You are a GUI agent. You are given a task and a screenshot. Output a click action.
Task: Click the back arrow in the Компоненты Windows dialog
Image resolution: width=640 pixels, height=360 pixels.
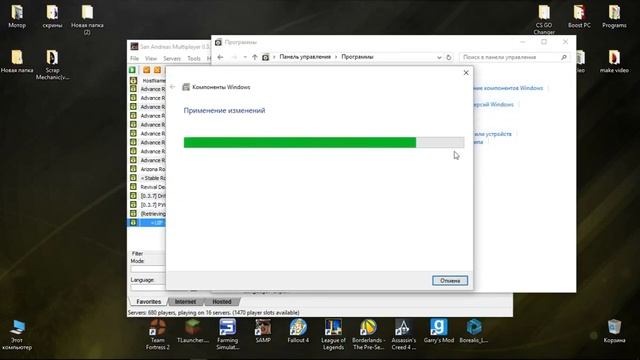pyautogui.click(x=172, y=87)
